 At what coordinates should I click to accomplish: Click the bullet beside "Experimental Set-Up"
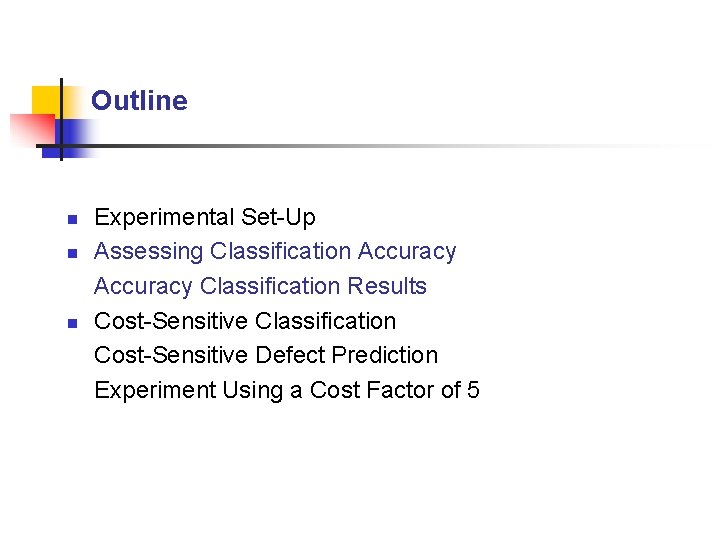[x=70, y=218]
